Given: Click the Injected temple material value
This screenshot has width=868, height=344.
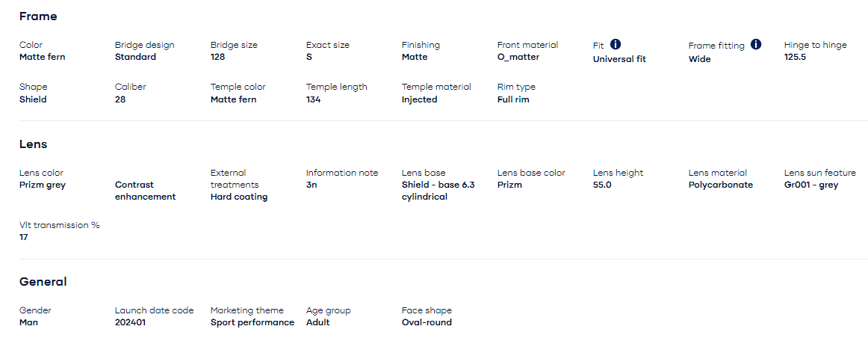Looking at the screenshot, I should [x=420, y=99].
